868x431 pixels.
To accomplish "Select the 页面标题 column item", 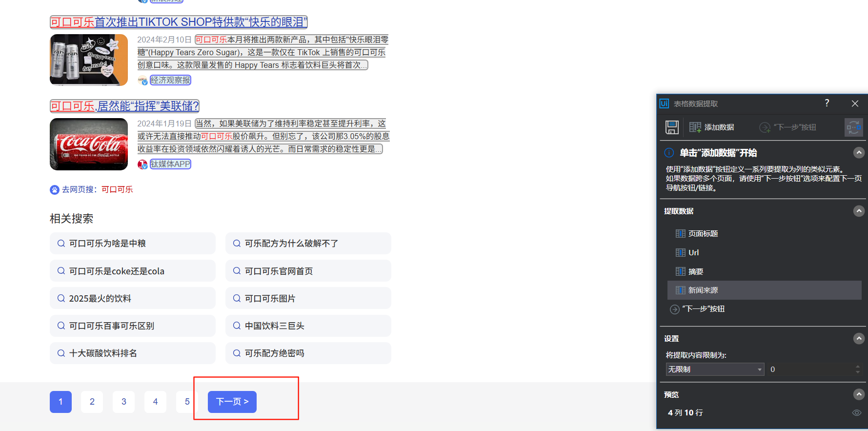I will [764, 233].
